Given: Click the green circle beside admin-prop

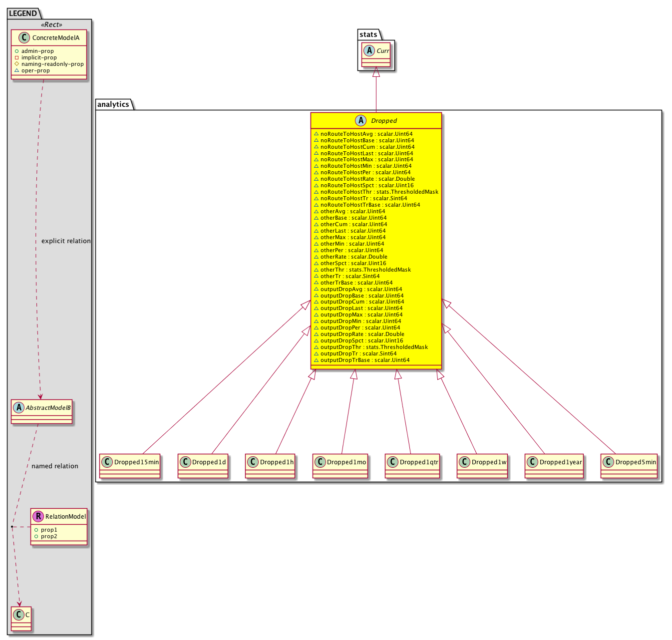Looking at the screenshot, I should pos(16,51).
